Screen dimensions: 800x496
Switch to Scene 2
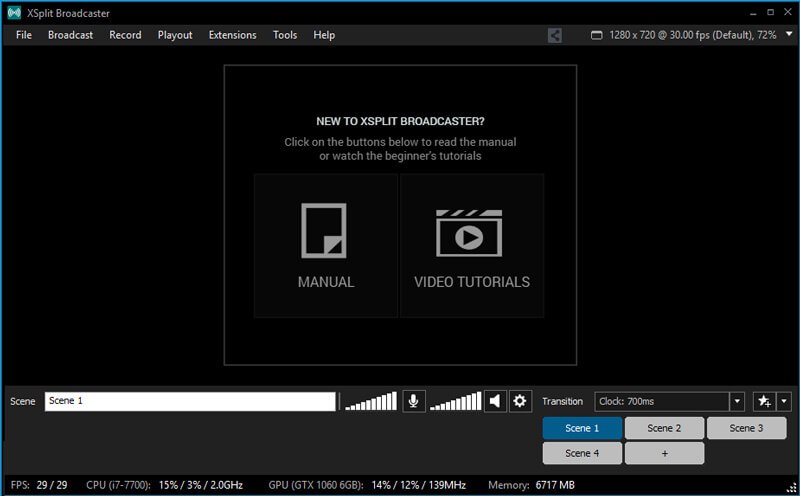[x=664, y=428]
